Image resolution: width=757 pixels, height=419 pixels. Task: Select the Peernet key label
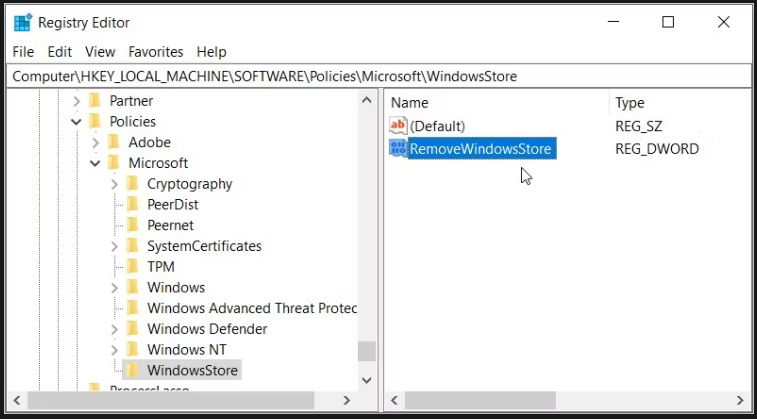click(170, 225)
